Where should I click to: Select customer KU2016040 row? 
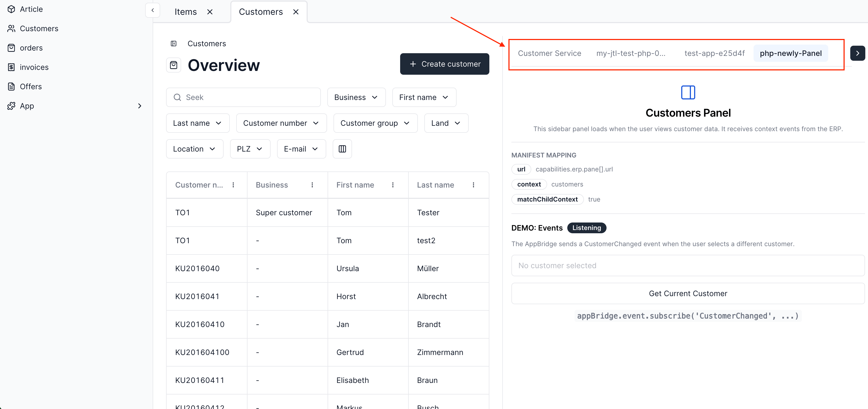(x=328, y=268)
